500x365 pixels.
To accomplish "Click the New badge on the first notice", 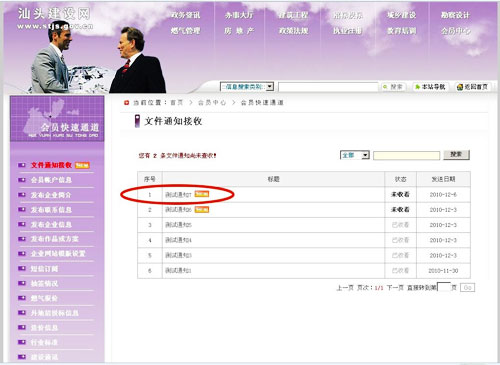I will [202, 194].
